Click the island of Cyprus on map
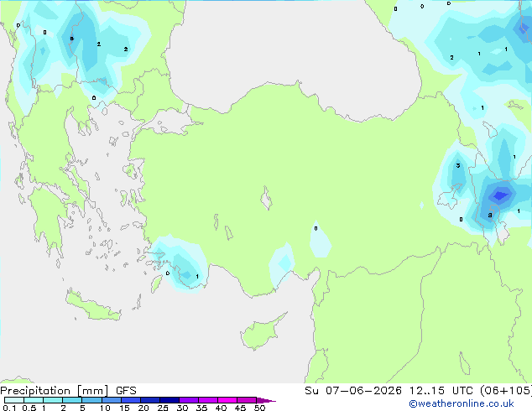The image size is (532, 411). tap(261, 333)
